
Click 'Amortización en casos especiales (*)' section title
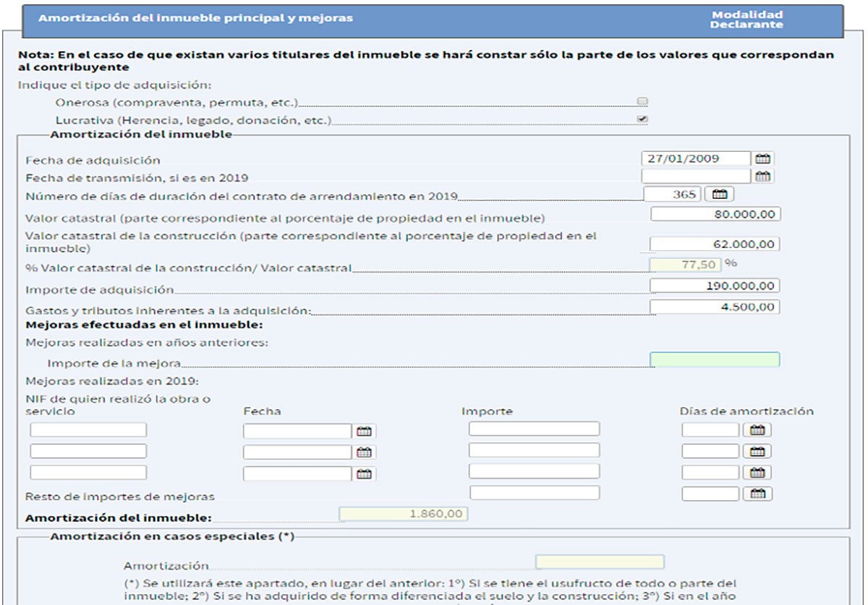click(172, 536)
